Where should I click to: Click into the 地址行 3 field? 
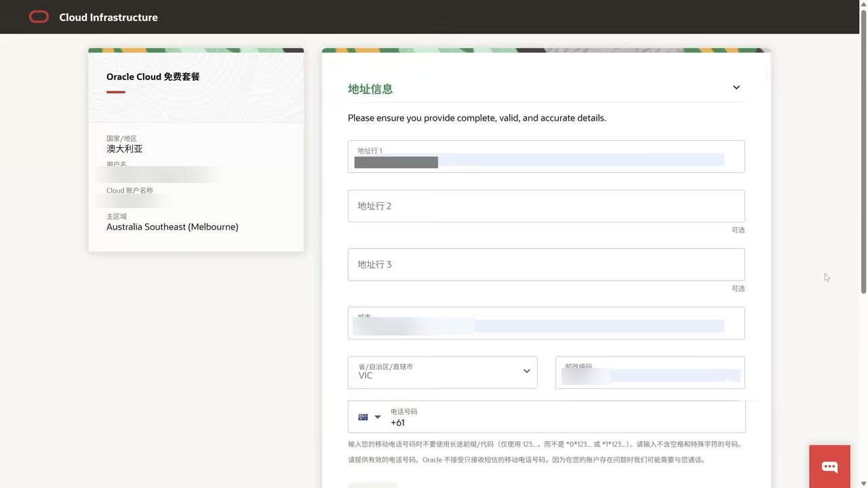point(546,264)
